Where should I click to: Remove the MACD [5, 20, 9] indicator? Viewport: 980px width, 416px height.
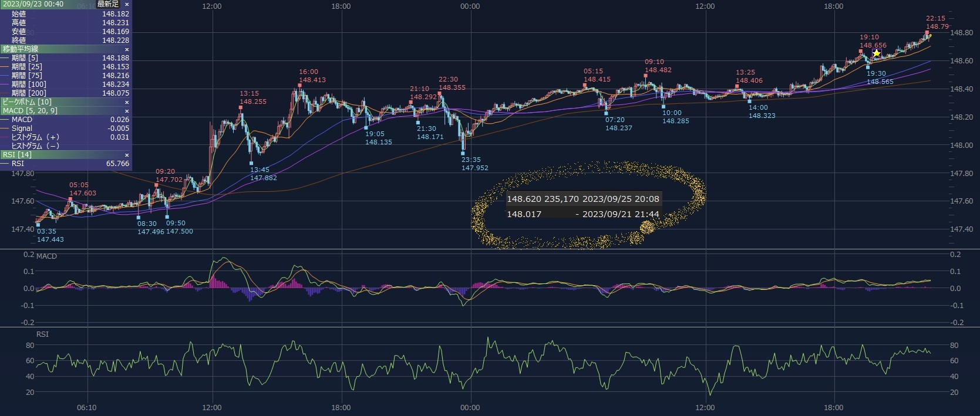click(x=126, y=111)
